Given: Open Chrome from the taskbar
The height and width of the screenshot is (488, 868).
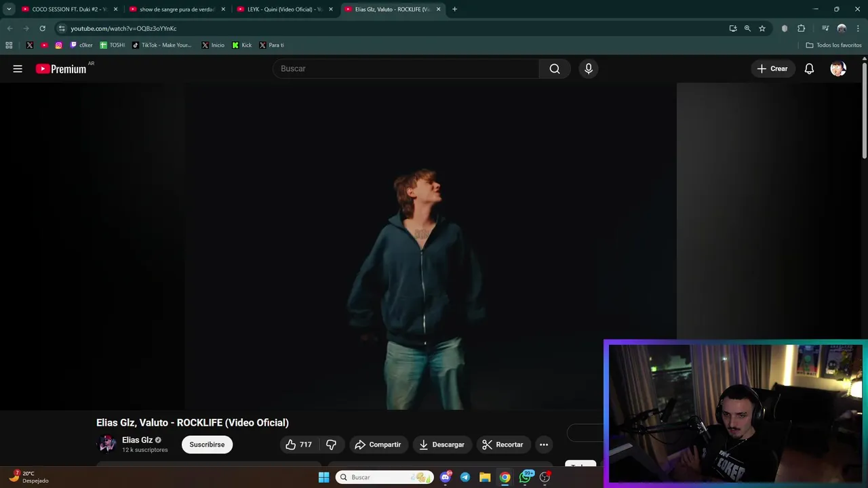Looking at the screenshot, I should (505, 477).
